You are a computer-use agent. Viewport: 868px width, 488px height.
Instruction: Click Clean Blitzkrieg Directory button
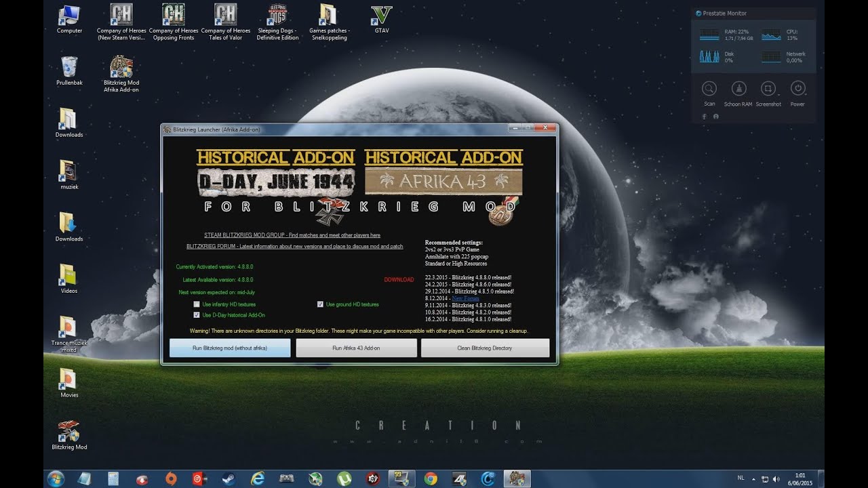485,348
